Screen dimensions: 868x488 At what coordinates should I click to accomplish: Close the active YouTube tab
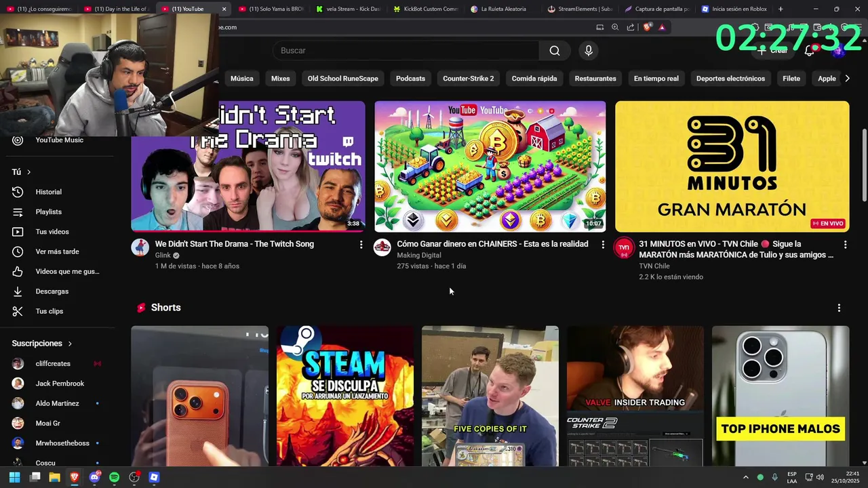tap(224, 9)
